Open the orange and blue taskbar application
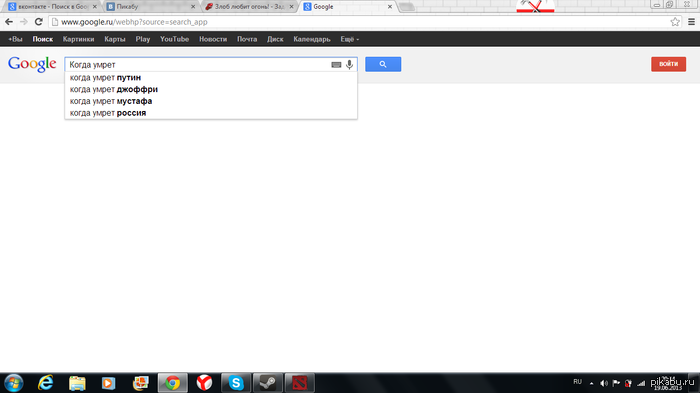This screenshot has width=700, height=393. click(141, 383)
